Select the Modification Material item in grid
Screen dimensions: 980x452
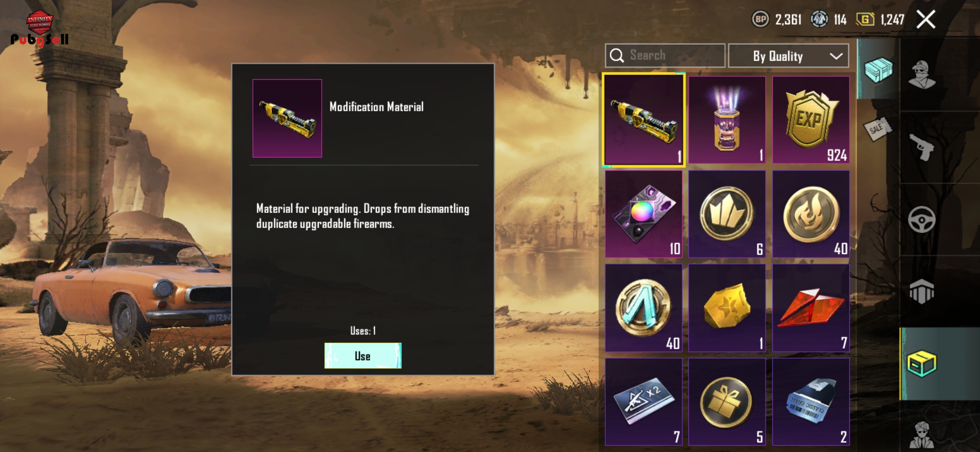(644, 120)
